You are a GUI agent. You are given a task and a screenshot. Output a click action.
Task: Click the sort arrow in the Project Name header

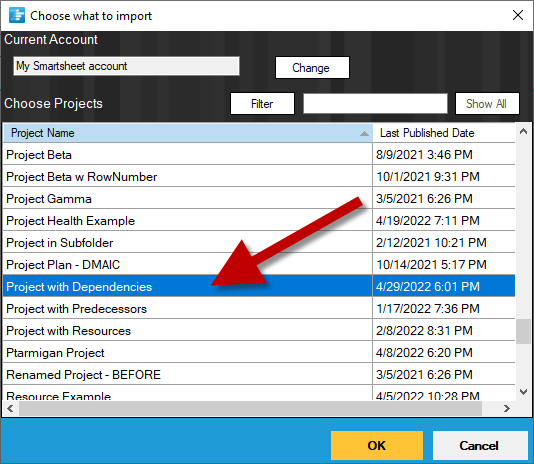click(x=364, y=134)
